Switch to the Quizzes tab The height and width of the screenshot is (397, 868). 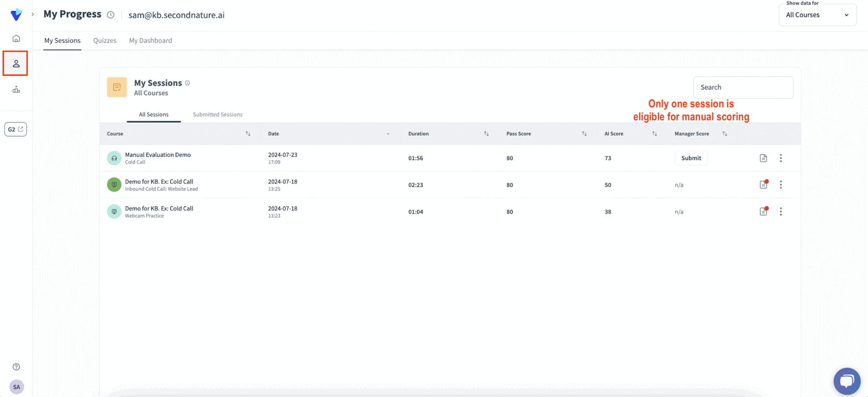tap(105, 41)
